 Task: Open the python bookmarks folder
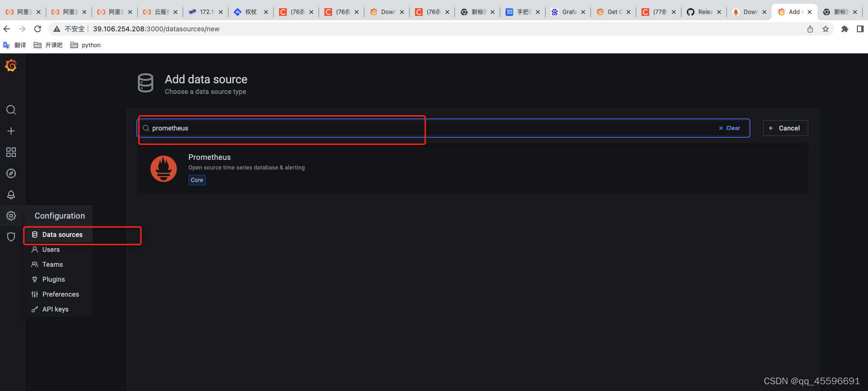tap(85, 45)
